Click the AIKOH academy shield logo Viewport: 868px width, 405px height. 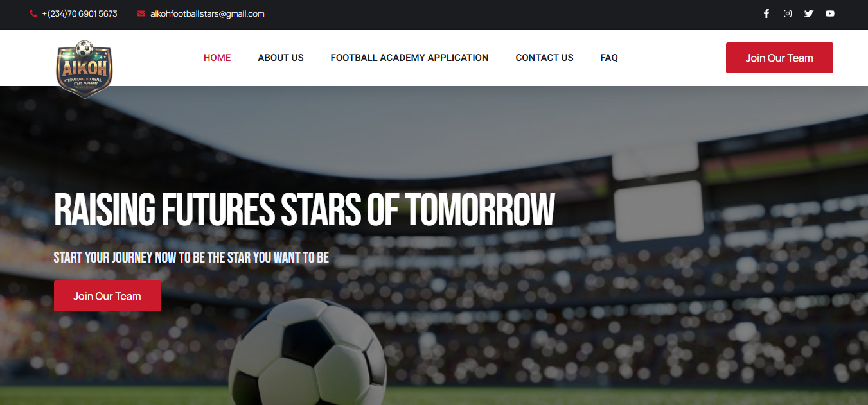pyautogui.click(x=84, y=69)
